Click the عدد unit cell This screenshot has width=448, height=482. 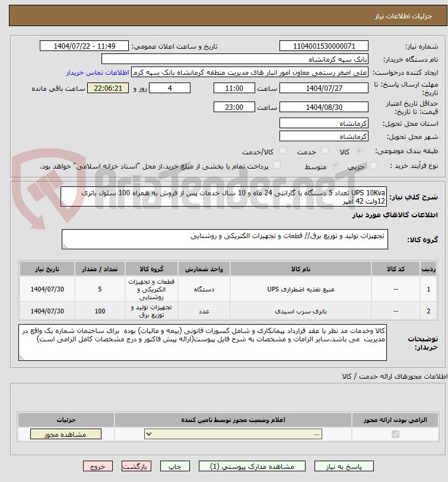pyautogui.click(x=204, y=311)
